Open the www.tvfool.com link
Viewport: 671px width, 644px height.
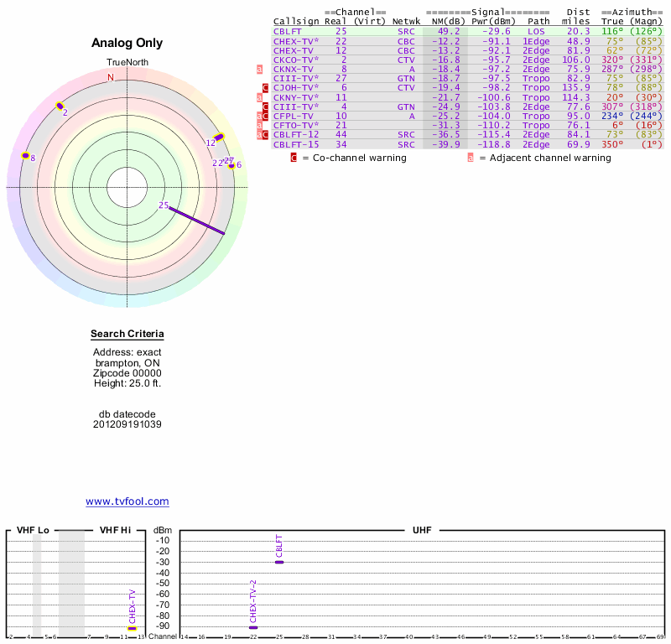[x=127, y=501]
